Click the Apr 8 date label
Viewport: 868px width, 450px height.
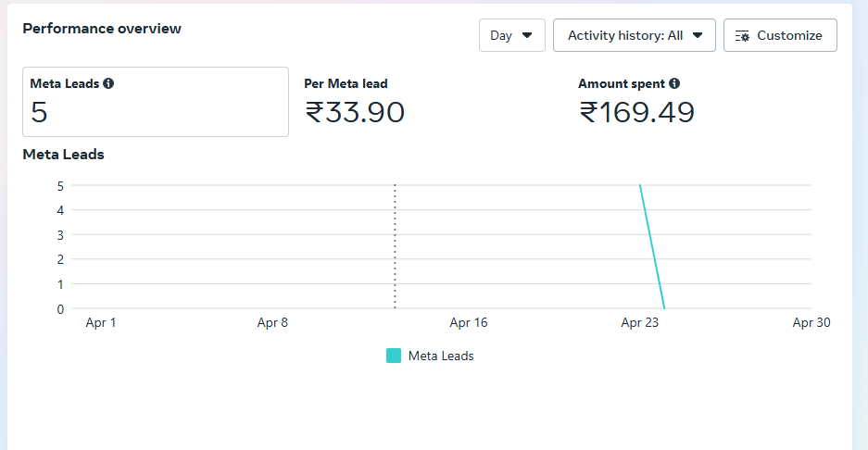coord(272,323)
